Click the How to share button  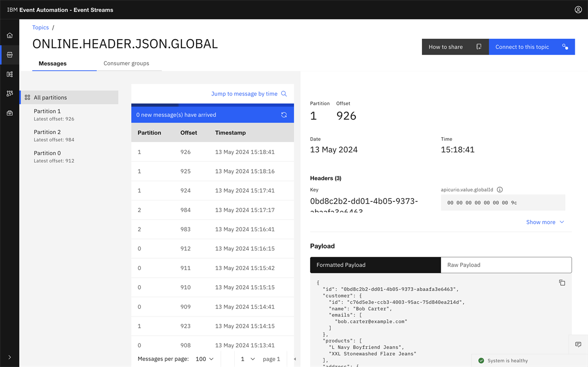tap(455, 47)
